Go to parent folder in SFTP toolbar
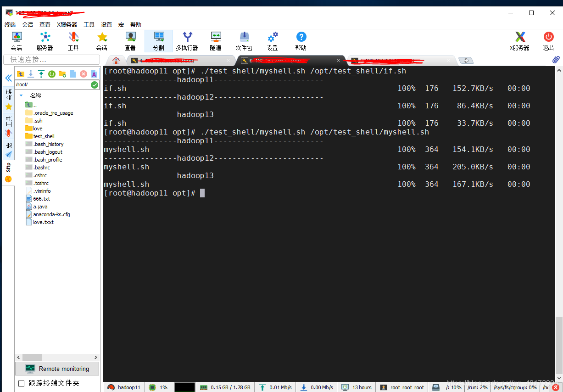 point(21,74)
